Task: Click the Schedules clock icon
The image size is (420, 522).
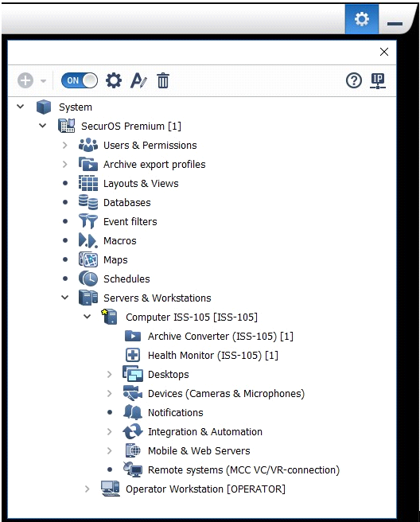Action: tap(88, 279)
